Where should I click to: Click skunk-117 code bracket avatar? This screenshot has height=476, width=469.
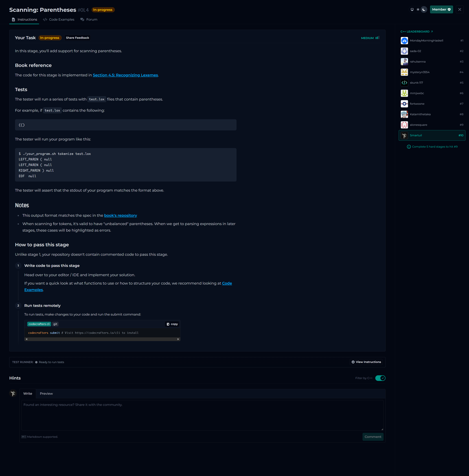[x=404, y=83]
